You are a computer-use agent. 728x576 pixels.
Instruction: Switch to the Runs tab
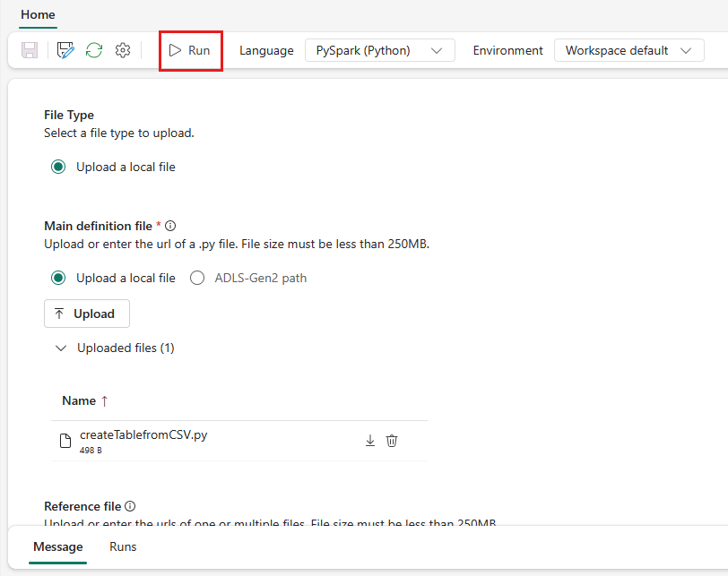123,546
